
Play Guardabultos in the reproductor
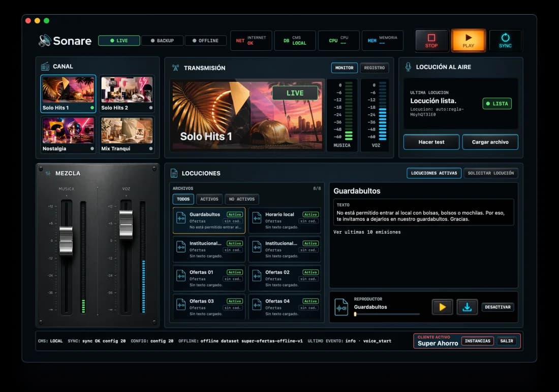click(x=443, y=307)
